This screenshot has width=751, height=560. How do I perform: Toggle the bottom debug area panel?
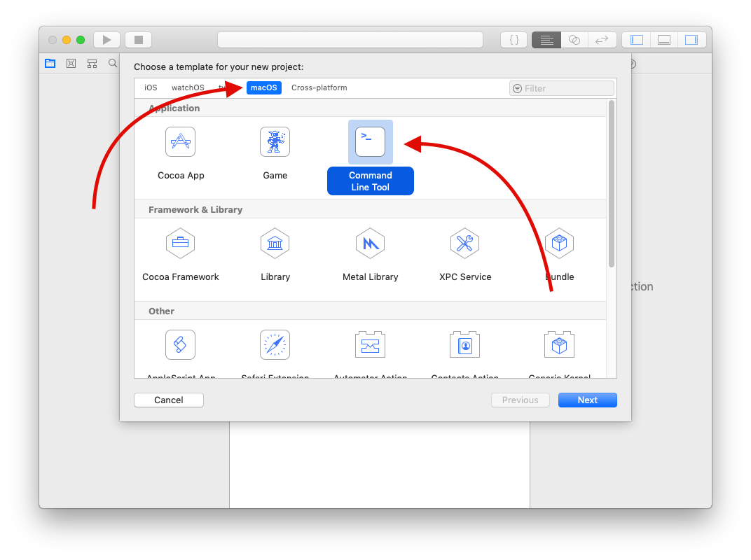pos(664,40)
